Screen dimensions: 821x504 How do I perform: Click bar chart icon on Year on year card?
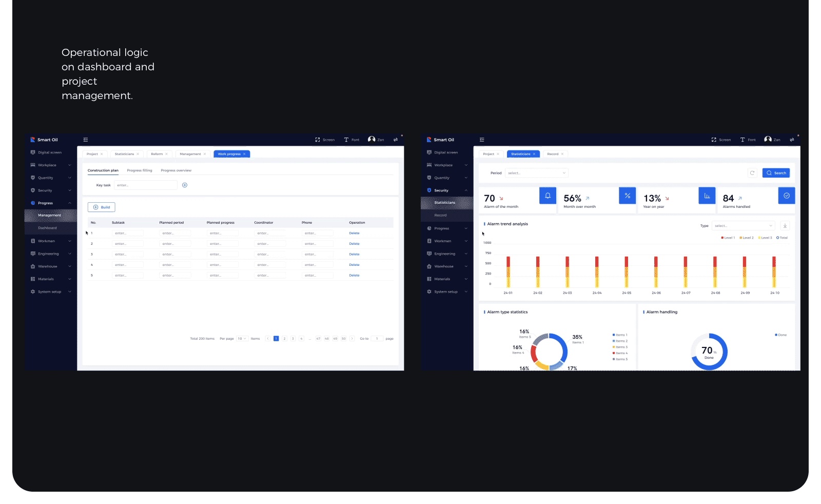(x=707, y=196)
